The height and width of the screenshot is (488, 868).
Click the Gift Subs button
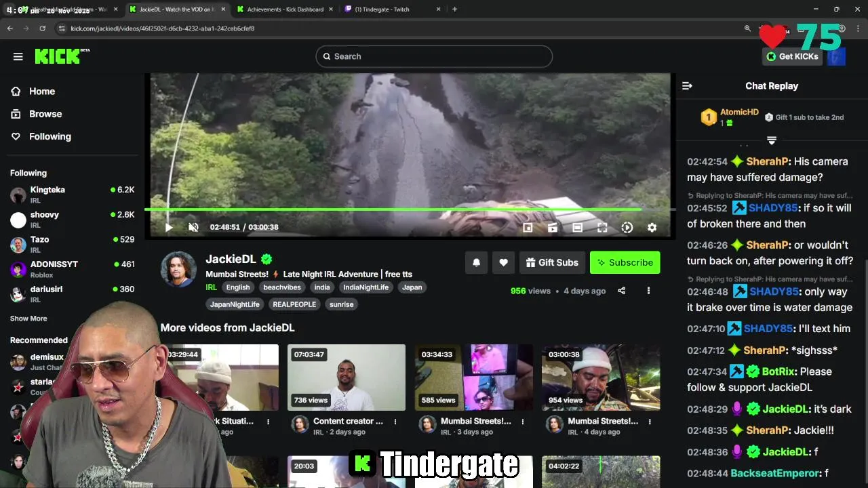point(552,262)
